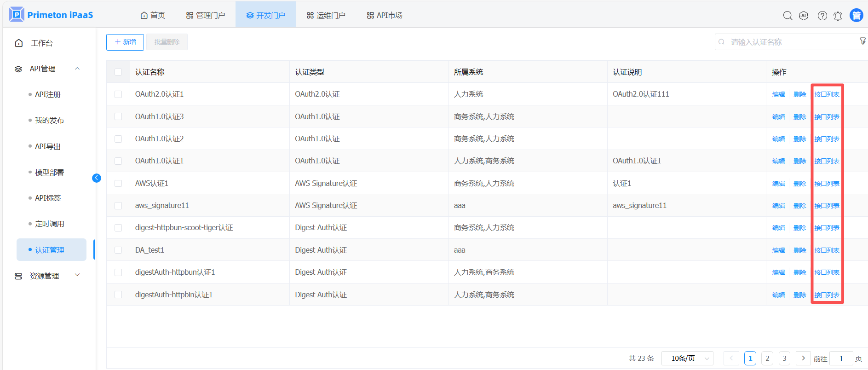Go to page 2 of results
Image resolution: width=868 pixels, height=370 pixels.
tap(767, 358)
